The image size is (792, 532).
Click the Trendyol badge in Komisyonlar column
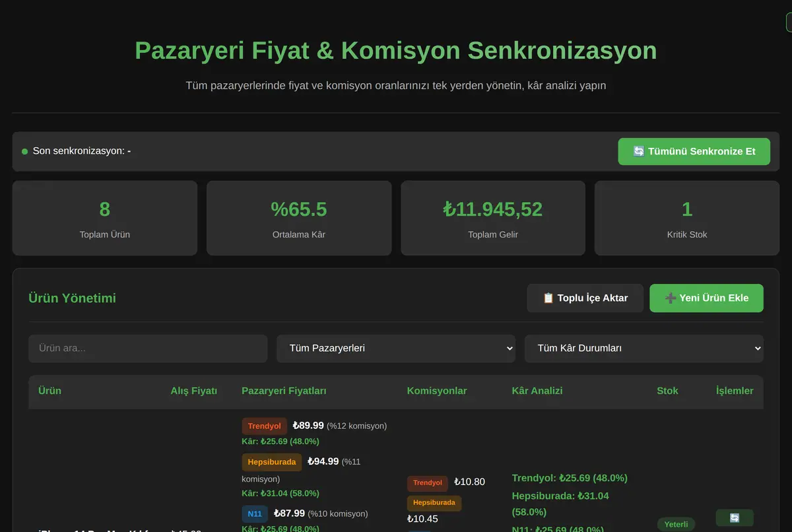pos(428,482)
